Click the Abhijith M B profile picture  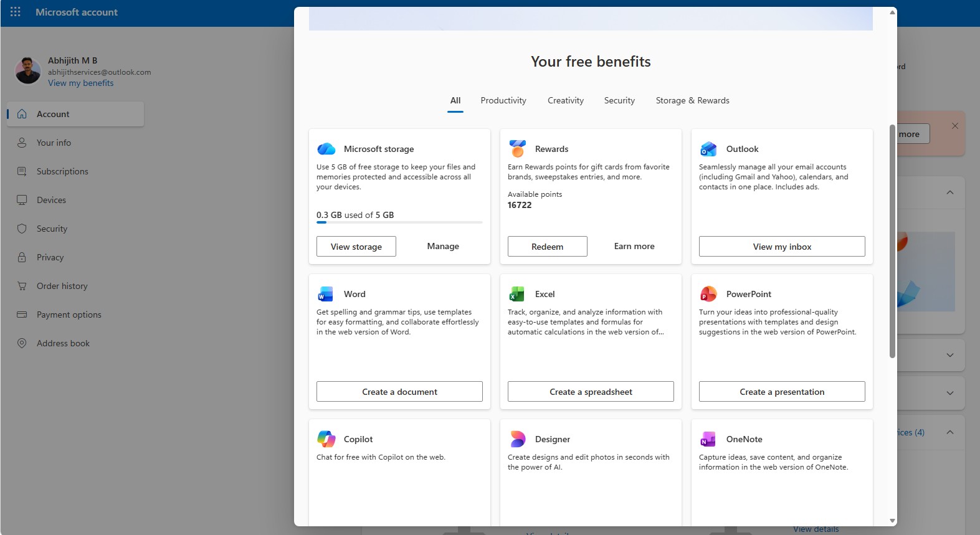pos(28,70)
